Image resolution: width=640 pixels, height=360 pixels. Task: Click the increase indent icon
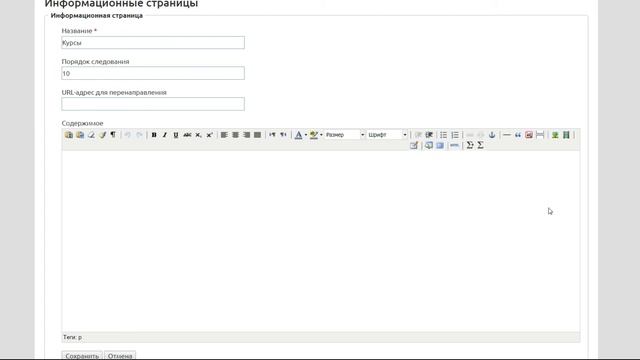429,135
